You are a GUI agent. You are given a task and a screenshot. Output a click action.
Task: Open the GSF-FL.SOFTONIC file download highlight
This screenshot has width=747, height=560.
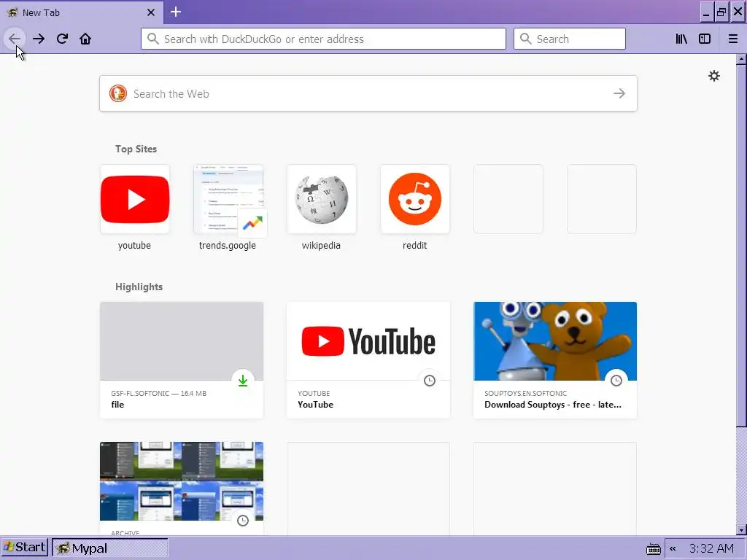(x=182, y=360)
